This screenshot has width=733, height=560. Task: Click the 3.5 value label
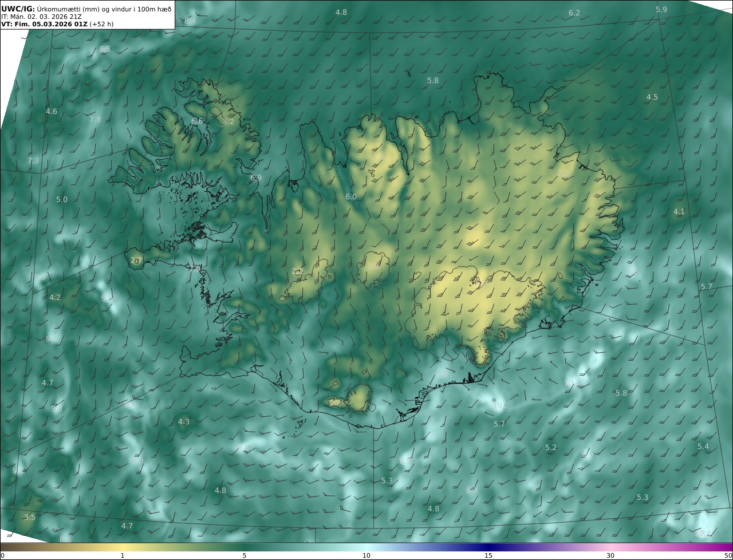(x=29, y=517)
